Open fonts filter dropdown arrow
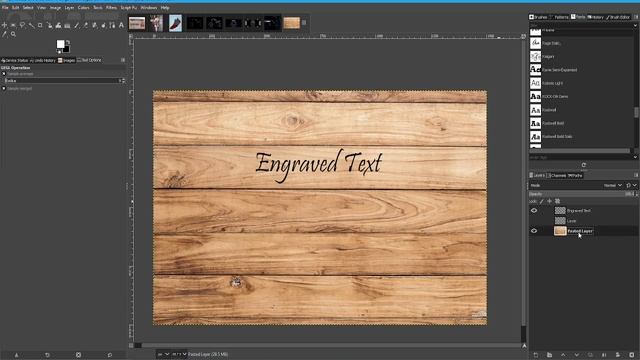The width and height of the screenshot is (640, 360). (x=635, y=25)
